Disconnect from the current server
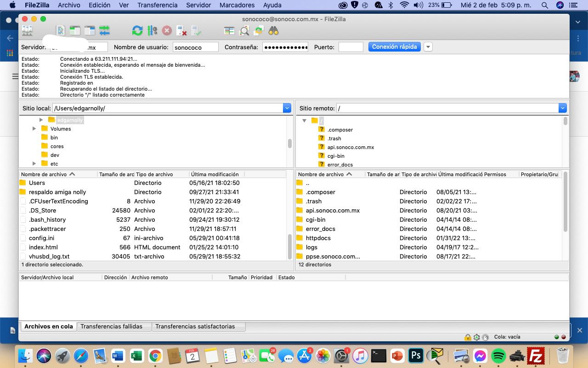 181,31
